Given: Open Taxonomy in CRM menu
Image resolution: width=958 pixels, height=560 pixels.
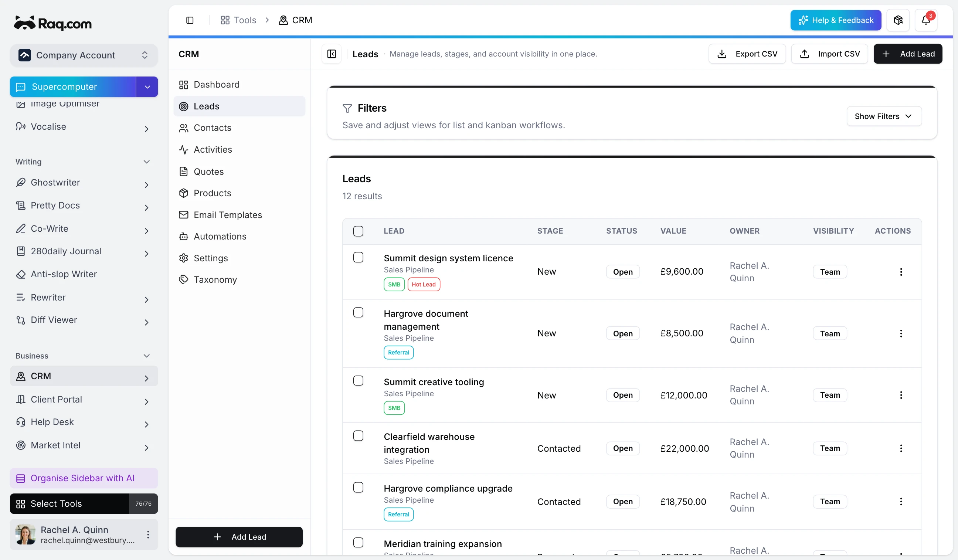Looking at the screenshot, I should tap(239, 279).
